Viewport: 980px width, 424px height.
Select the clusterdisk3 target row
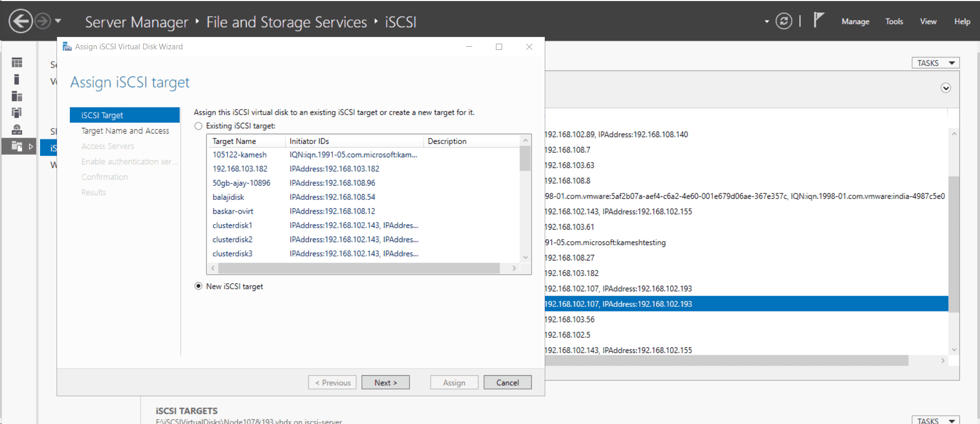pos(363,253)
